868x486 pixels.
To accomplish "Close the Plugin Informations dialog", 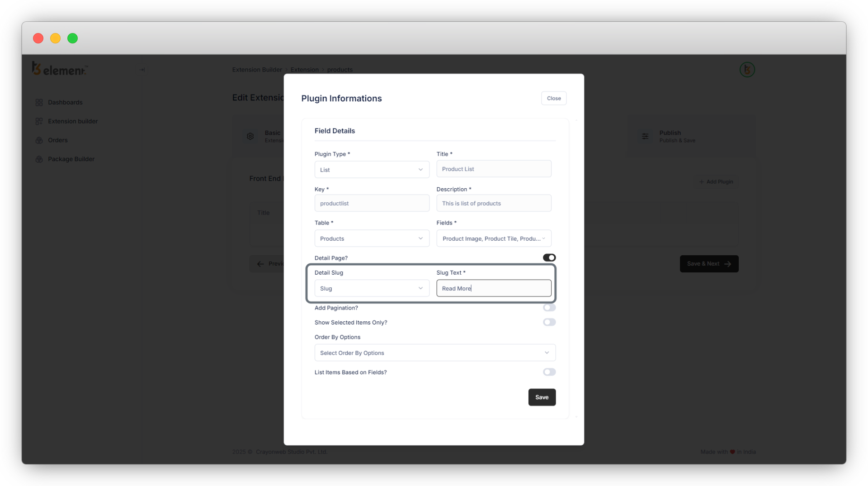I will [x=553, y=98].
